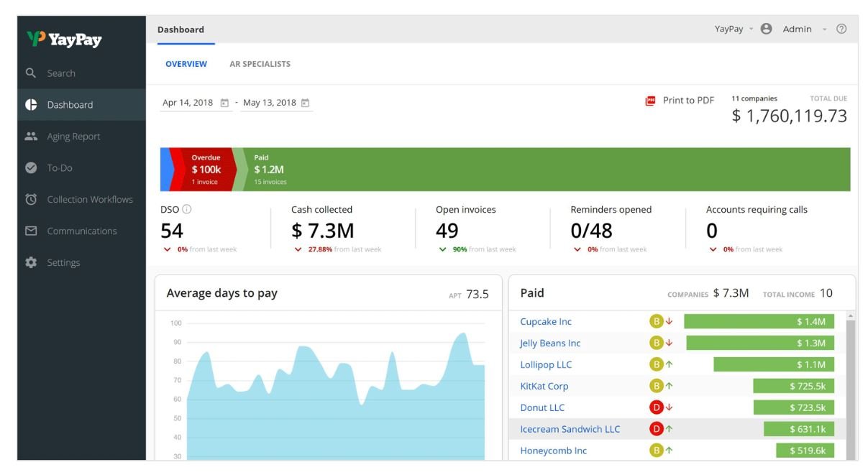Open the Cupcake Inc company link
Viewport: 868px width, 475px height.
[x=546, y=322]
